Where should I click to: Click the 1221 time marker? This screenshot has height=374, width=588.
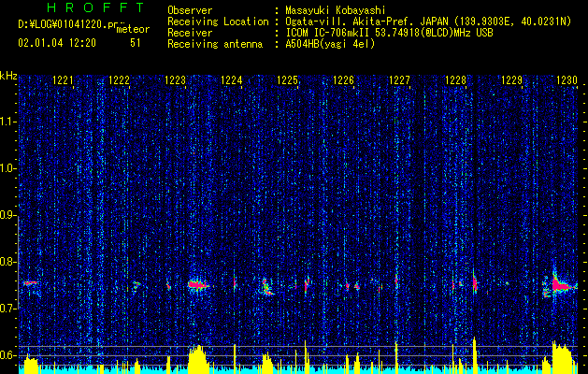click(x=63, y=80)
